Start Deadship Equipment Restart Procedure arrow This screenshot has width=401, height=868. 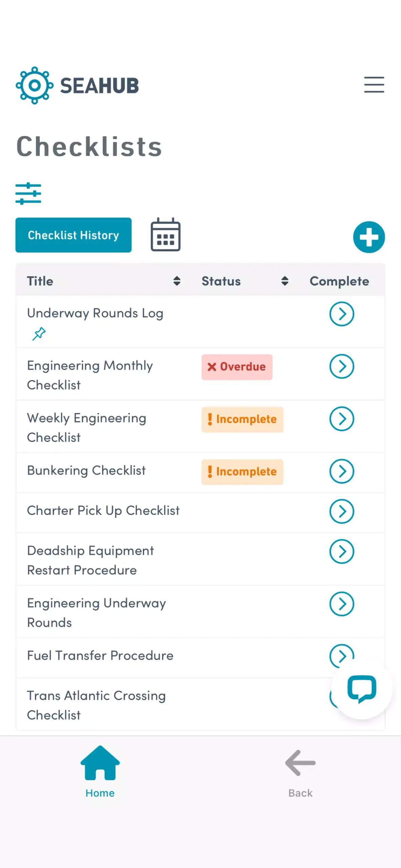342,552
